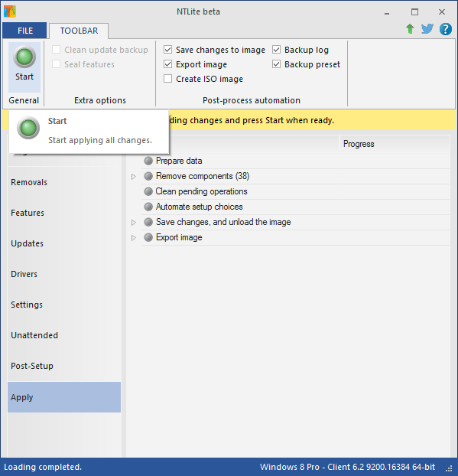Click the window resize grip in status bar
The image size is (458, 476).
point(449,468)
